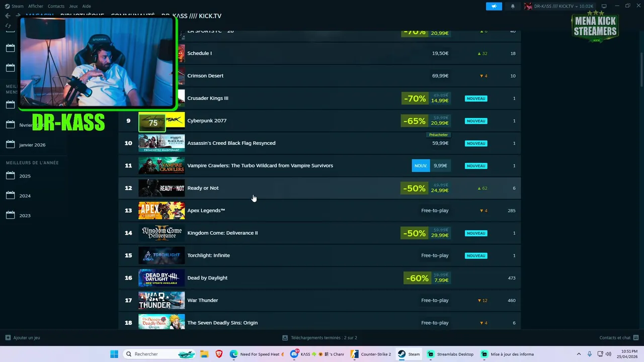Click the calendar icon beside 2023
The height and width of the screenshot is (362, 644).
pos(10,215)
